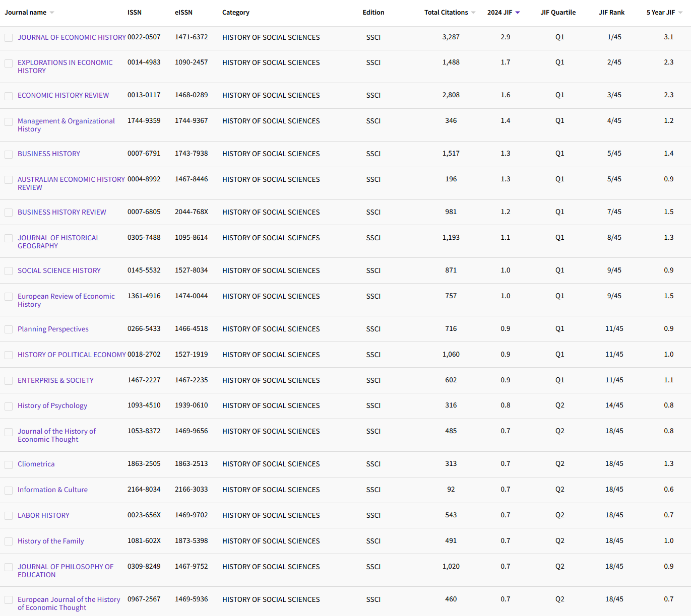Select the History of Psychology checkbox
The image size is (691, 616).
pyautogui.click(x=9, y=406)
